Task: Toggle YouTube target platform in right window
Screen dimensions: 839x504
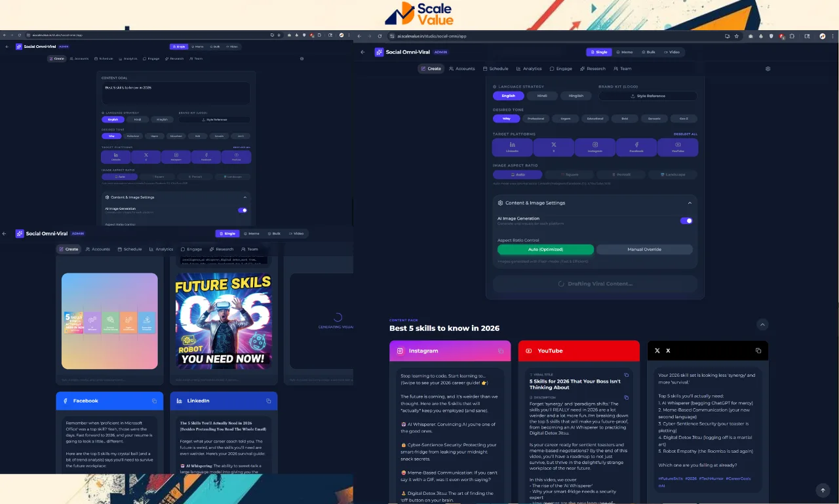Action: 678,147
